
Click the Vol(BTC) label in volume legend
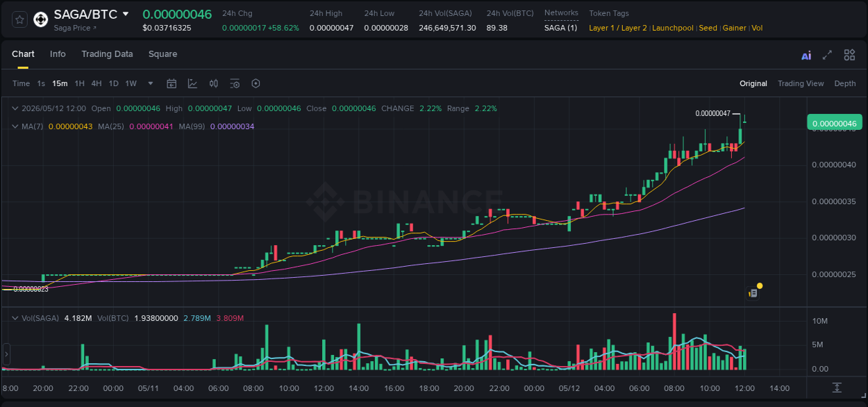113,318
